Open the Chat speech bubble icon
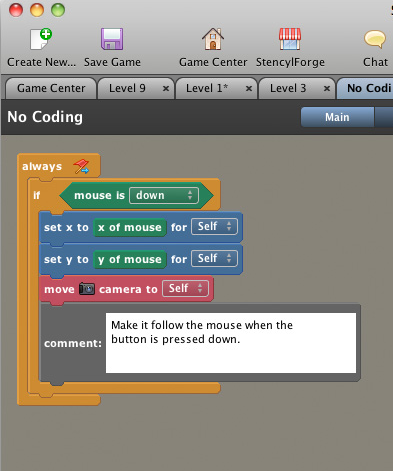 coord(375,39)
